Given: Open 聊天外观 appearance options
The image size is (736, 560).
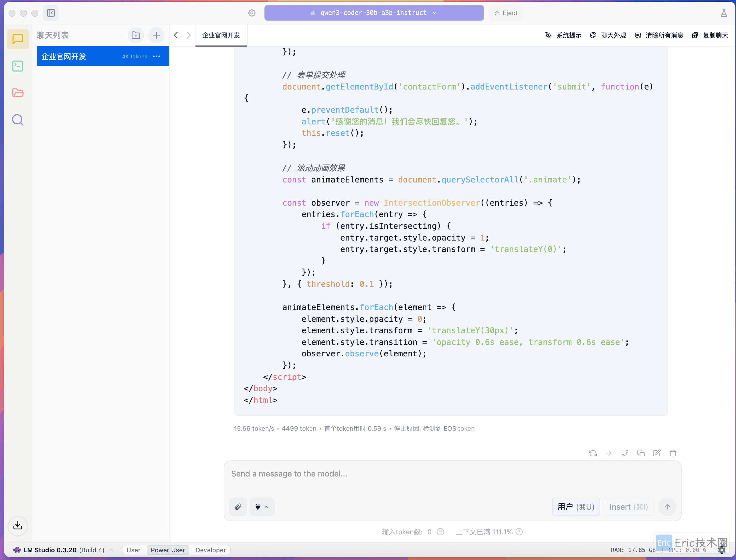Looking at the screenshot, I should click(x=608, y=35).
